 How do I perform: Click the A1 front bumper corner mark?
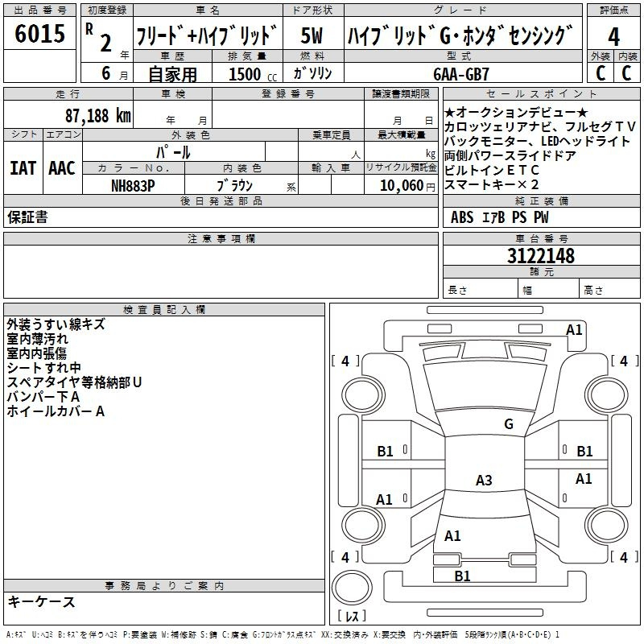tap(574, 330)
